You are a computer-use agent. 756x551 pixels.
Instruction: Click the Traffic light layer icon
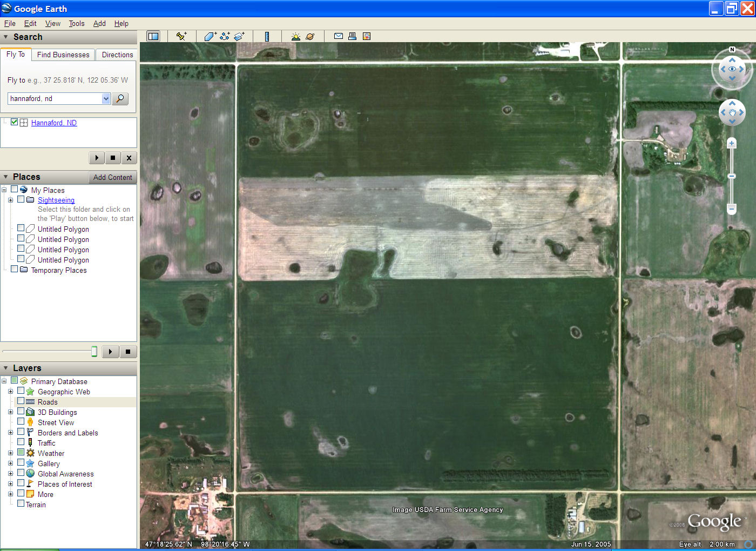point(30,442)
